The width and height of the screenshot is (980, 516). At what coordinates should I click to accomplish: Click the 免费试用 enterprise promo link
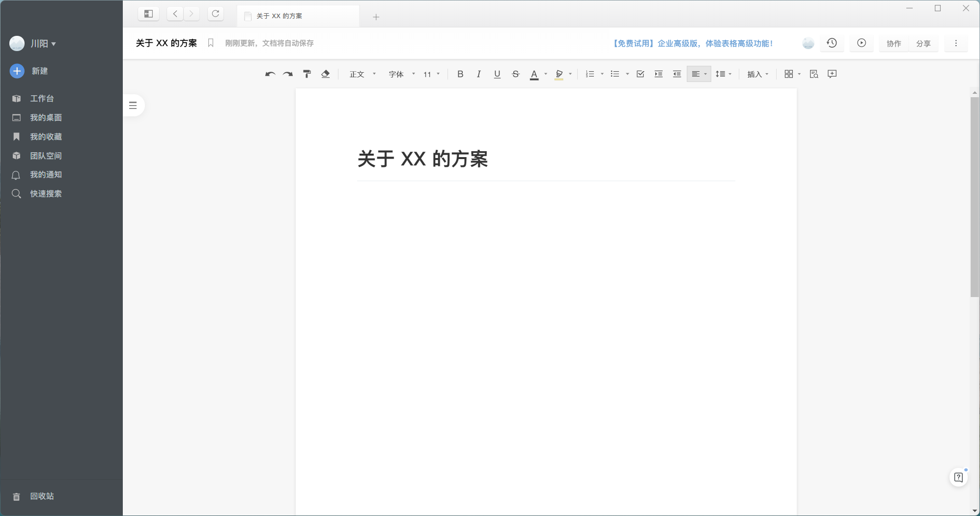(692, 44)
